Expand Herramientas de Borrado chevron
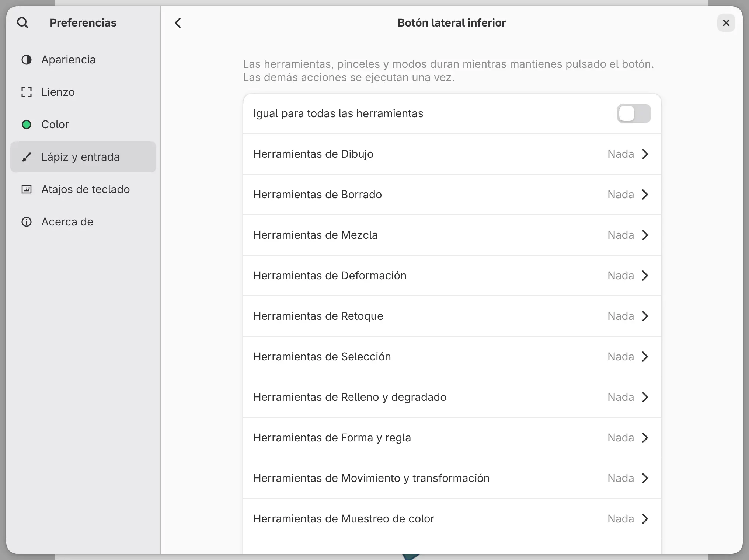Image resolution: width=749 pixels, height=560 pixels. coord(645,195)
